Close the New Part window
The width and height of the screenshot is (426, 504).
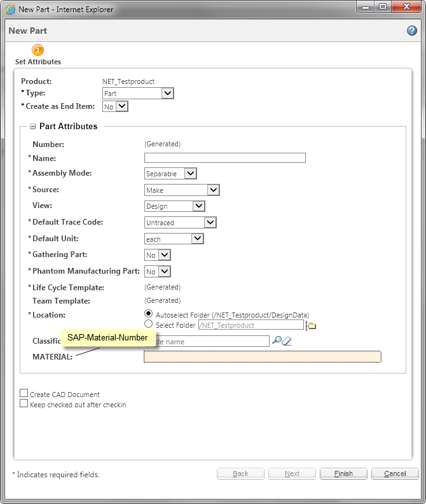(x=406, y=7)
